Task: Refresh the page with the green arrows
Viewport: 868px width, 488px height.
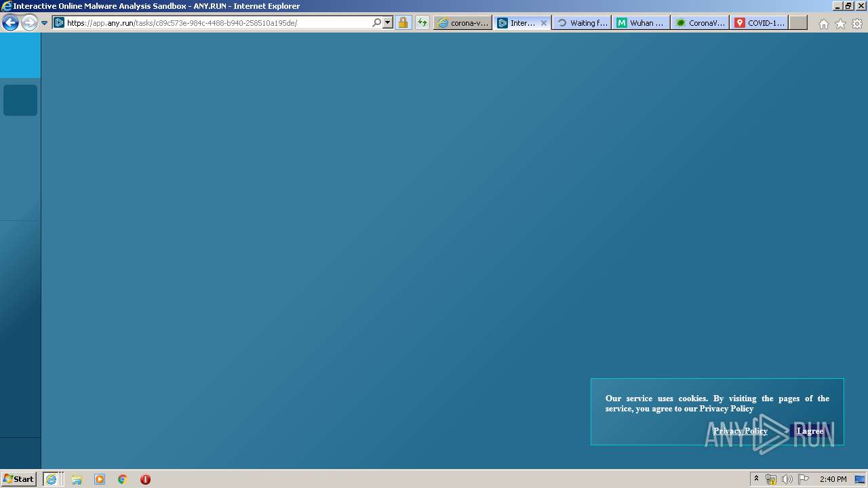Action: (x=422, y=22)
